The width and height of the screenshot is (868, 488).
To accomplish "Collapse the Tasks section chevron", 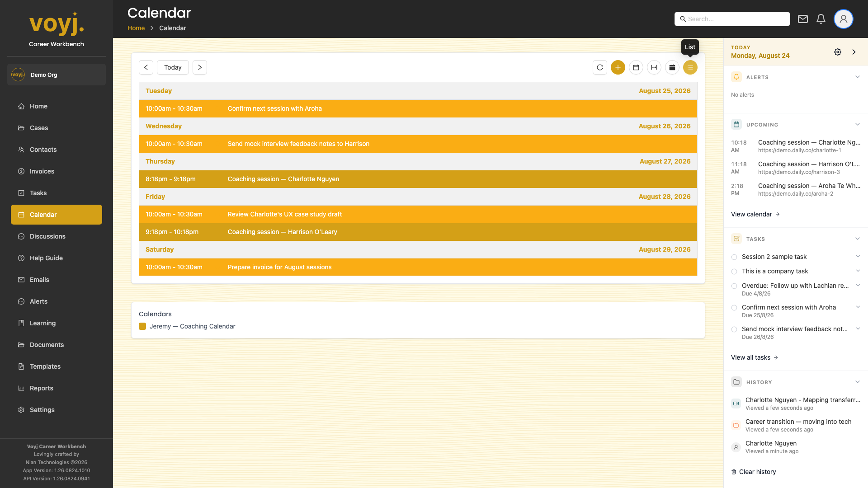I will (x=858, y=239).
